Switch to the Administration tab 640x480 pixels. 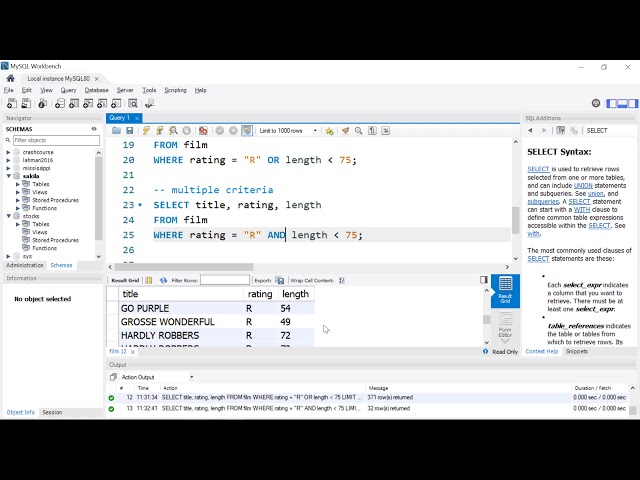tap(24, 265)
